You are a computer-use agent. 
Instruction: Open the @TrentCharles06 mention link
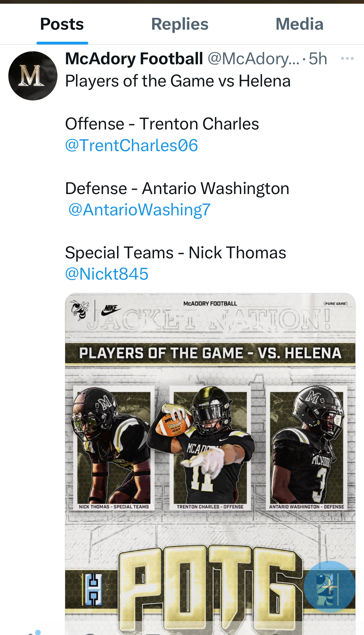point(132,146)
